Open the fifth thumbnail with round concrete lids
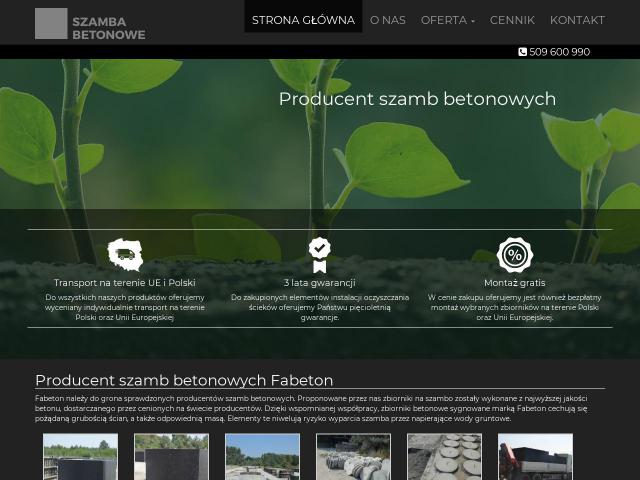Image resolution: width=640 pixels, height=480 pixels. tap(444, 457)
